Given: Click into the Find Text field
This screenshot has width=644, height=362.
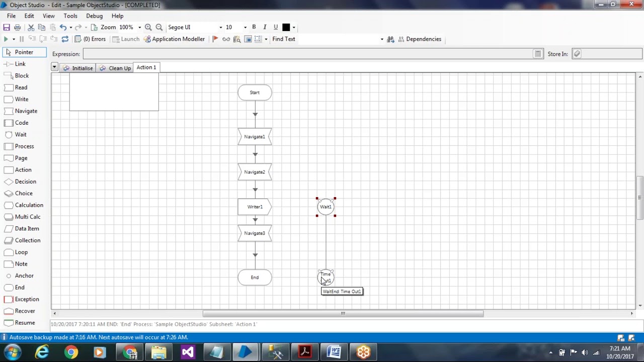Looking at the screenshot, I should [x=338, y=39].
